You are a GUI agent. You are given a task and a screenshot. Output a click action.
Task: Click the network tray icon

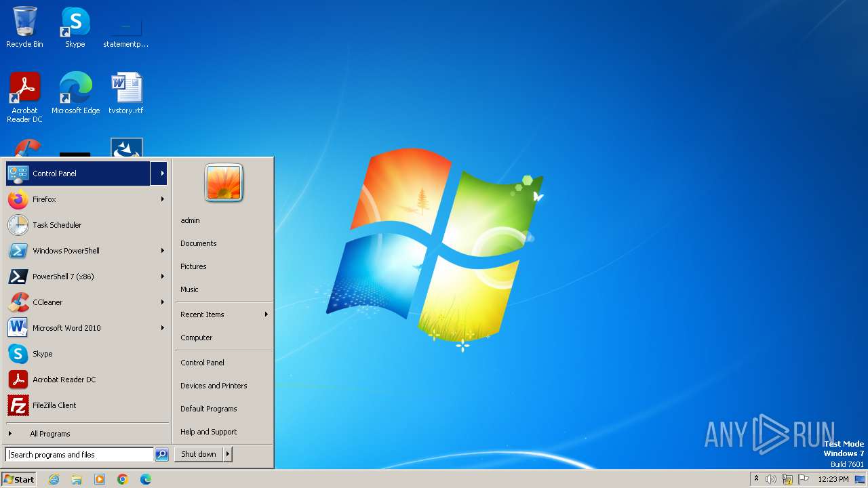(x=787, y=479)
